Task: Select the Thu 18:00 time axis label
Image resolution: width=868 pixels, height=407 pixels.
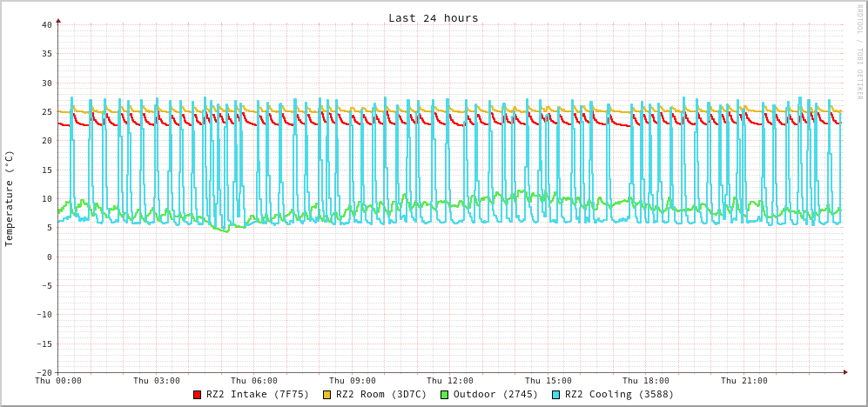Action: [646, 381]
